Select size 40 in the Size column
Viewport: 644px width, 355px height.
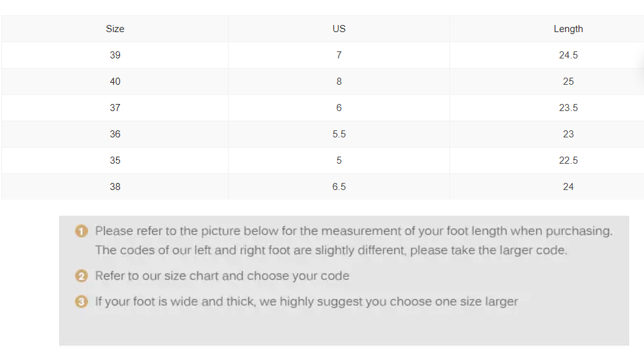pos(115,82)
